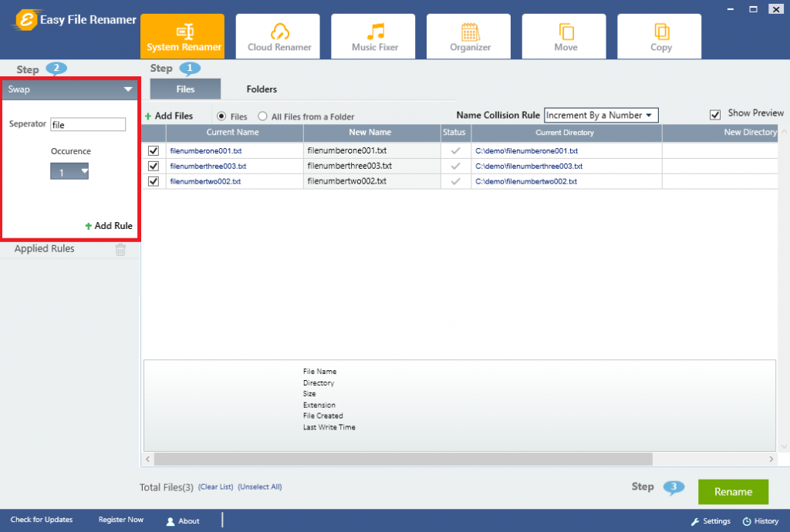The height and width of the screenshot is (532, 790).
Task: Click inside the Separator text field
Action: (87, 123)
